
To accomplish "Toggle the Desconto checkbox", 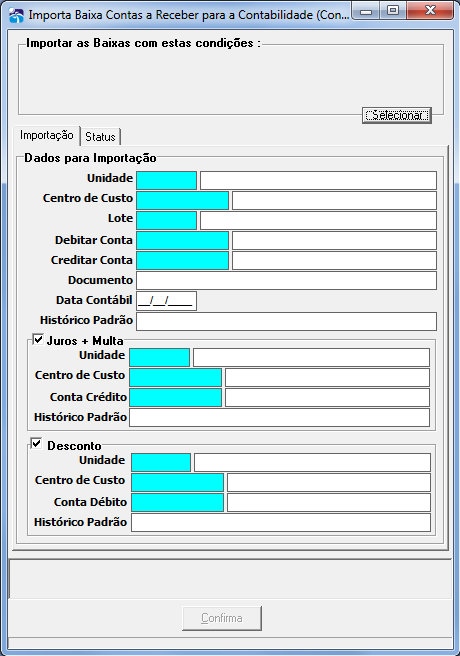I will 36,443.
